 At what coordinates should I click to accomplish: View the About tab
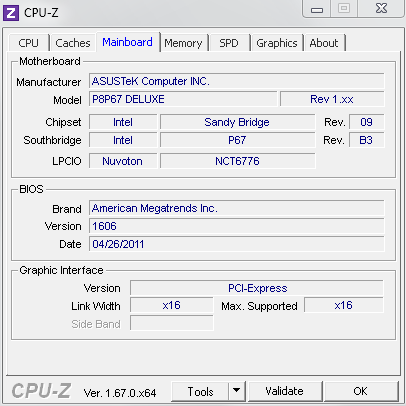(x=324, y=43)
